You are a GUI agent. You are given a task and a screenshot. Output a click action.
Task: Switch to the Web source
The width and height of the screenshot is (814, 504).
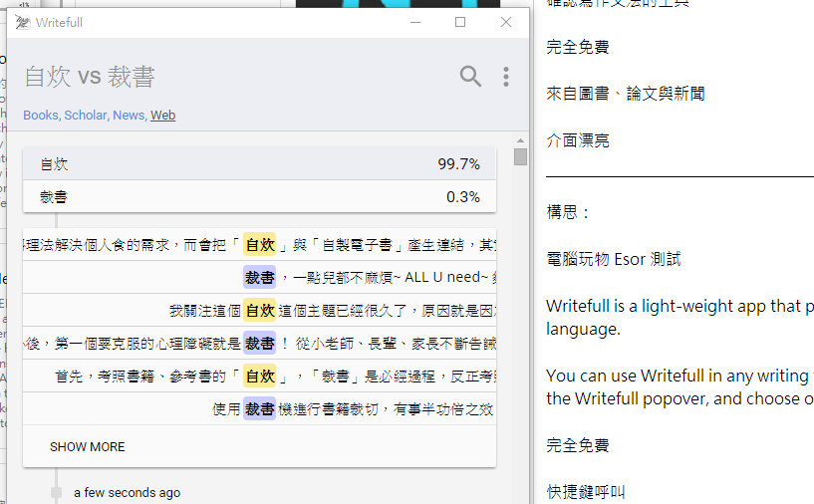(163, 116)
